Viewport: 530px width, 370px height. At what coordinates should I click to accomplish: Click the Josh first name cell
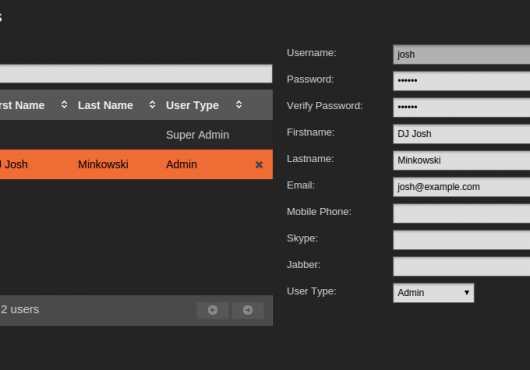tap(14, 165)
